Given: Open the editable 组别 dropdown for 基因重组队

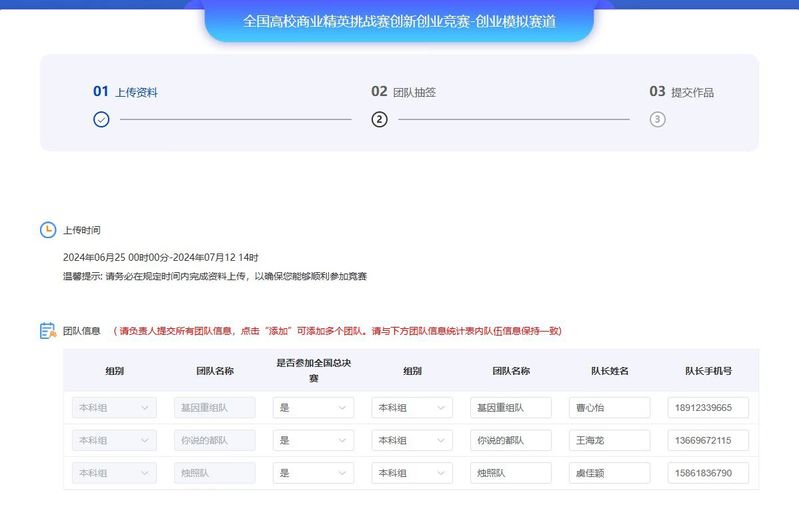Looking at the screenshot, I should coord(411,408).
